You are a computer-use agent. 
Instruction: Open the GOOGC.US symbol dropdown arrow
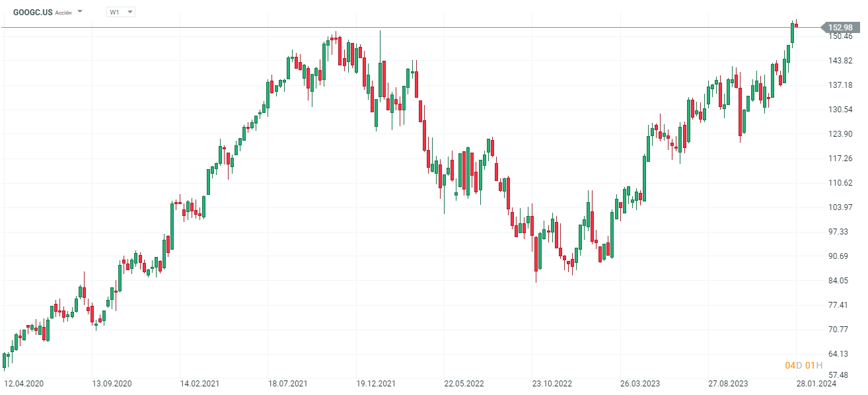80,12
